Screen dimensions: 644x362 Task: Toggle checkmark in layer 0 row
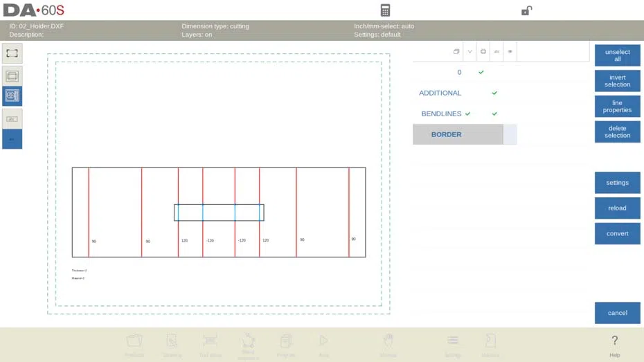coord(481,72)
